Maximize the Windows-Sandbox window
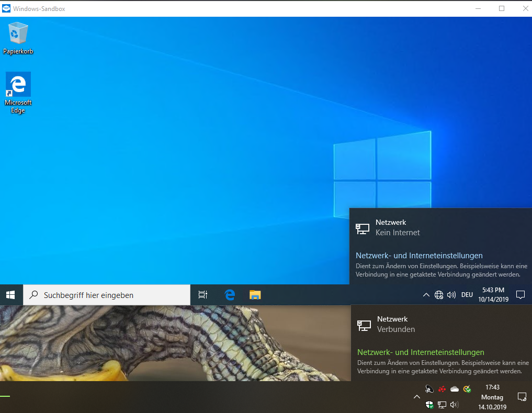 point(502,8)
